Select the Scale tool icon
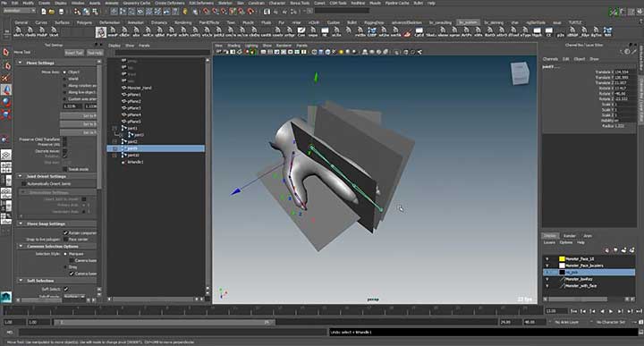644x346 pixels. 5,114
